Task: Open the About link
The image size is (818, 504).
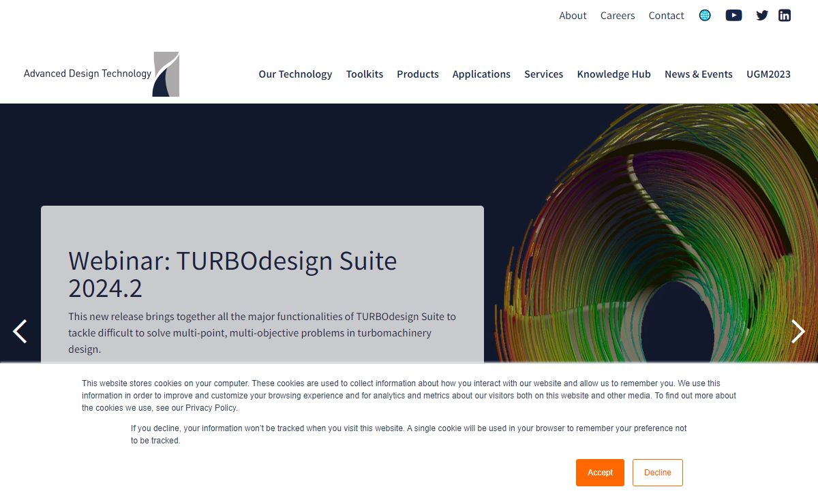Action: [x=573, y=15]
